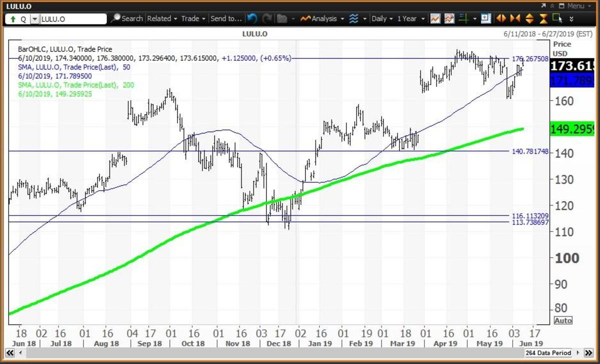Click the Search magnifier button

(126, 18)
